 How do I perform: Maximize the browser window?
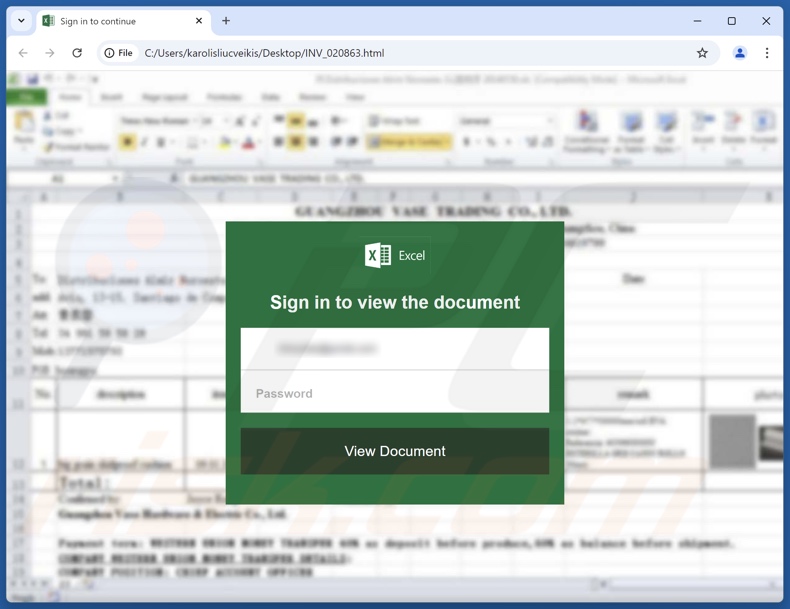(x=732, y=21)
